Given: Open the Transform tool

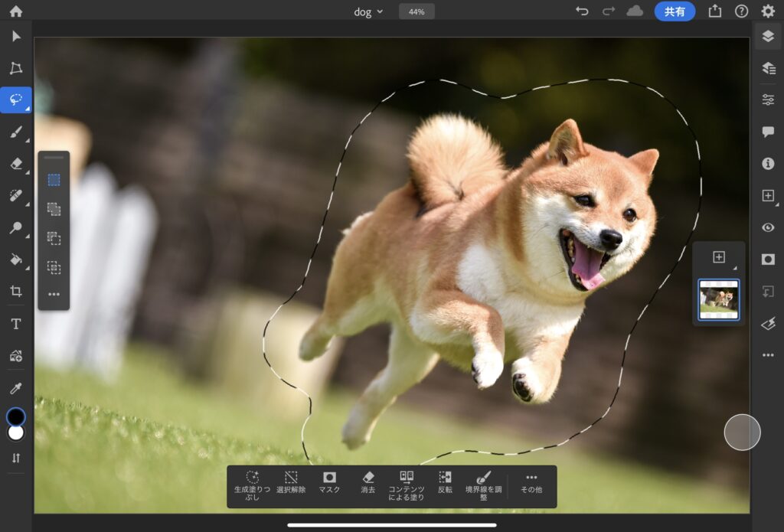Looking at the screenshot, I should 15,68.
